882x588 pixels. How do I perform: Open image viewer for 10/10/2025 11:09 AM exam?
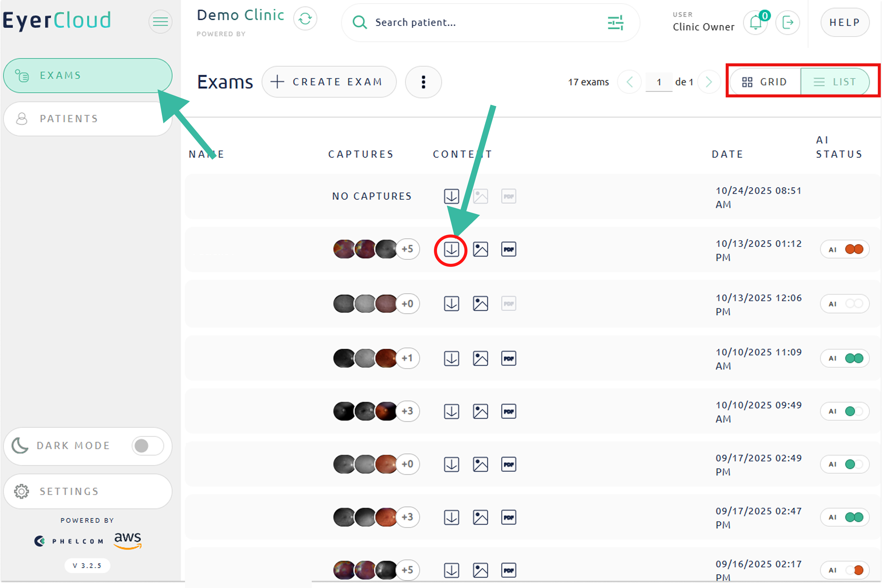pos(480,359)
